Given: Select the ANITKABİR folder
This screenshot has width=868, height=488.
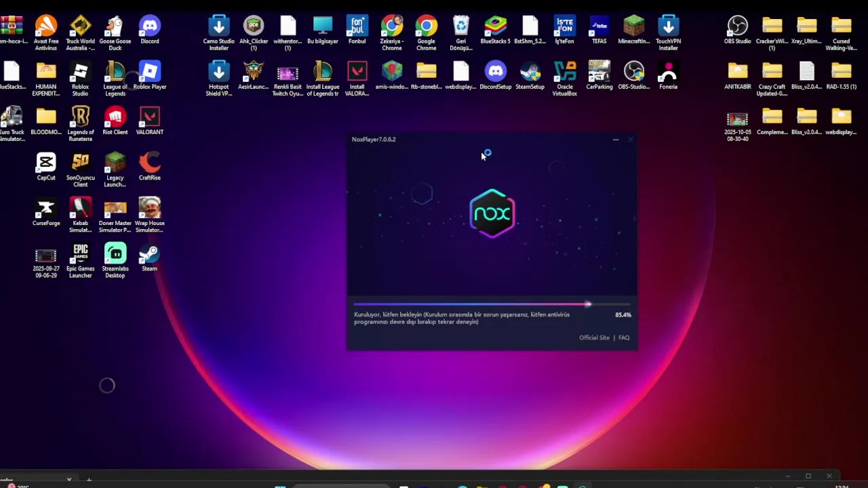Looking at the screenshot, I should coord(737,76).
